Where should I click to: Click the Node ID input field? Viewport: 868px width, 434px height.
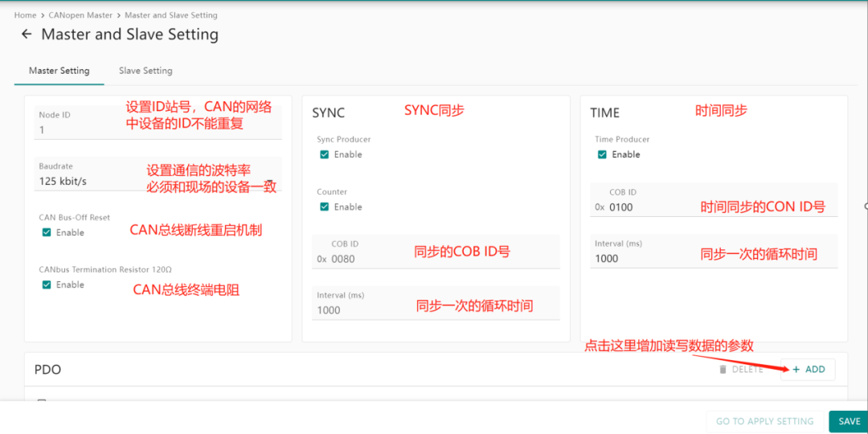(x=158, y=123)
